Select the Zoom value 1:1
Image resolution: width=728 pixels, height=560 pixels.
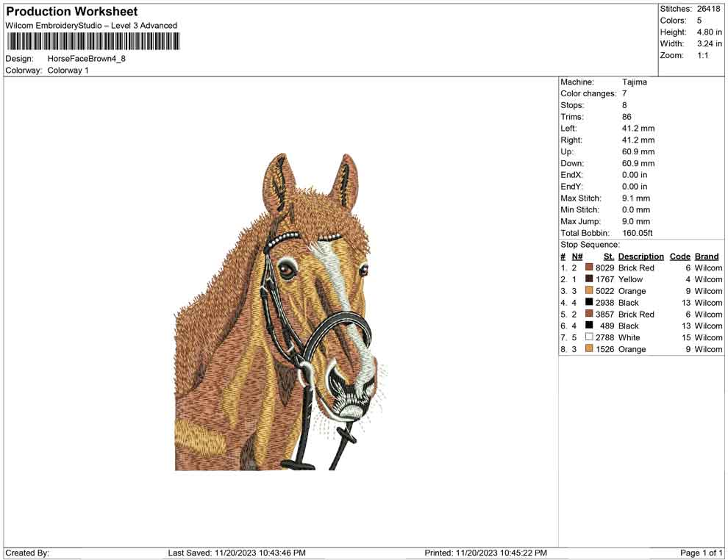coord(702,56)
